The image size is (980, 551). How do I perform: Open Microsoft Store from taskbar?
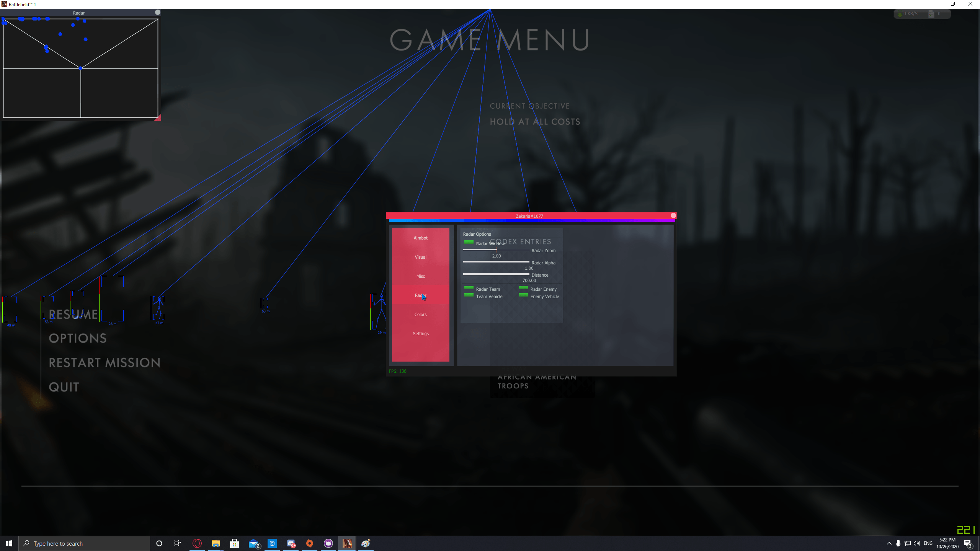[x=235, y=543]
